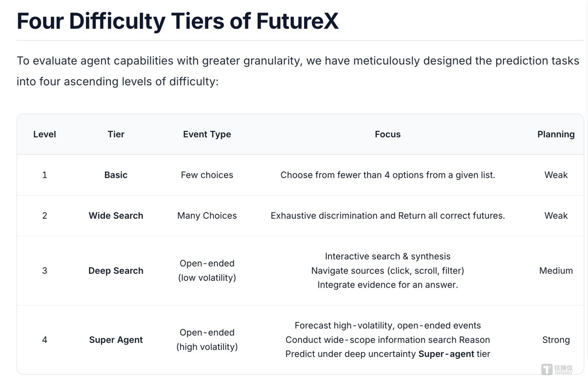Click the Level column header
Screen dimensions: 588x386
45,134
